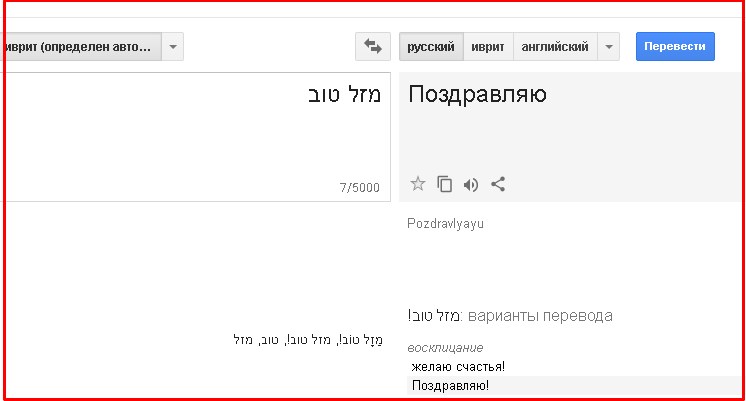Choose английский as the target language
The height and width of the screenshot is (401, 746).
tap(555, 47)
